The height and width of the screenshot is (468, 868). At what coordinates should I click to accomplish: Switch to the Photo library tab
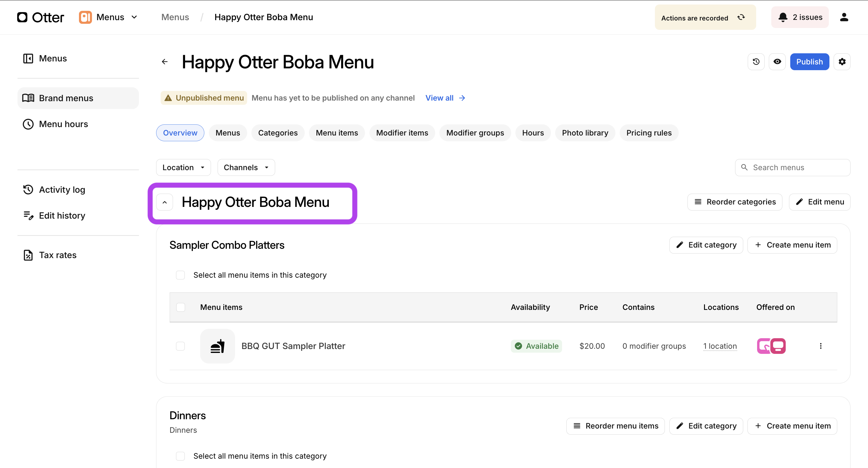[585, 133]
